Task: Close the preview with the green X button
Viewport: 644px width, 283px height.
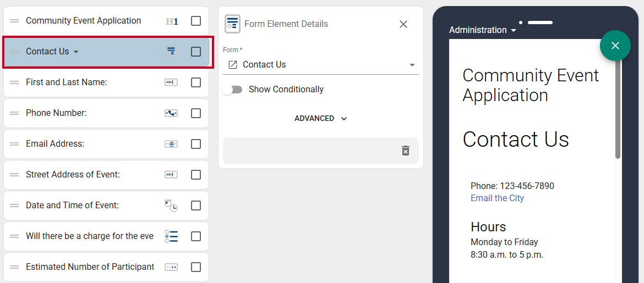Action: click(615, 46)
